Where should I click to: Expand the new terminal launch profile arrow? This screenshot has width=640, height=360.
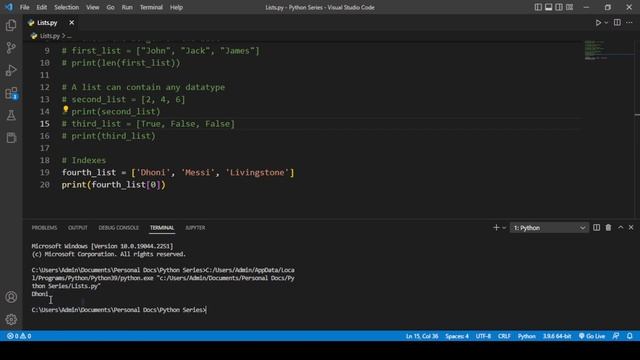504,228
